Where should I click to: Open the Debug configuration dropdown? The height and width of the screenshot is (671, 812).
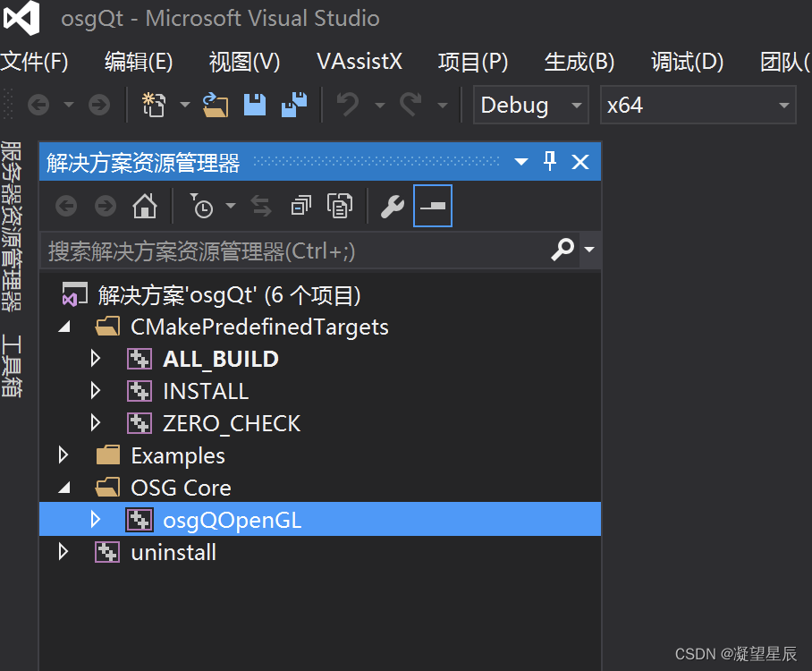click(x=531, y=106)
